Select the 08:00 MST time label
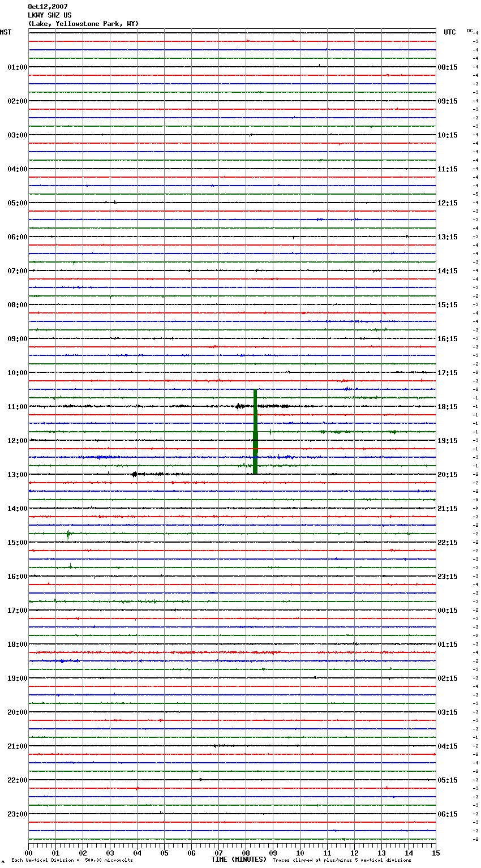Image resolution: width=481 pixels, height=868 pixels. [18, 305]
